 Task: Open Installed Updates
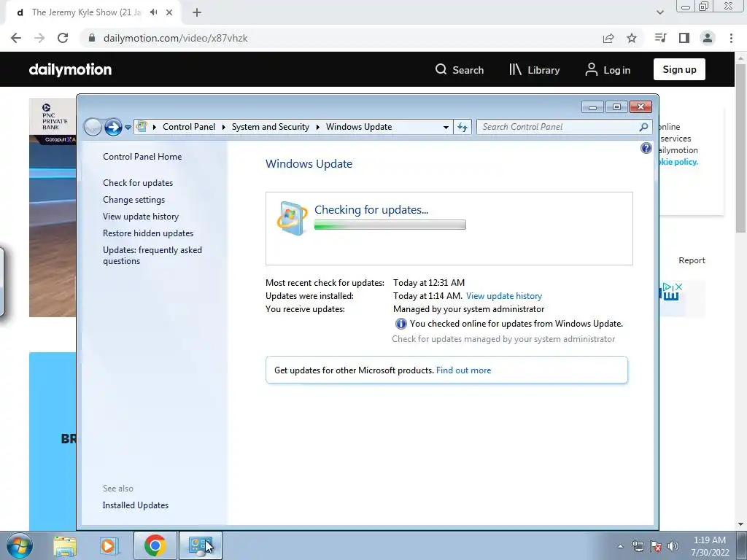coord(135,505)
